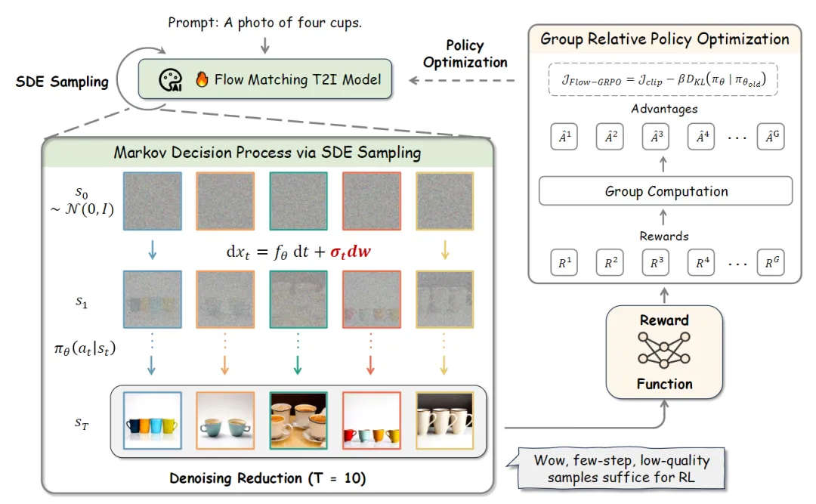Image resolution: width=816 pixels, height=504 pixels.
Task: Select the Â² advantage box
Action: 610,137
